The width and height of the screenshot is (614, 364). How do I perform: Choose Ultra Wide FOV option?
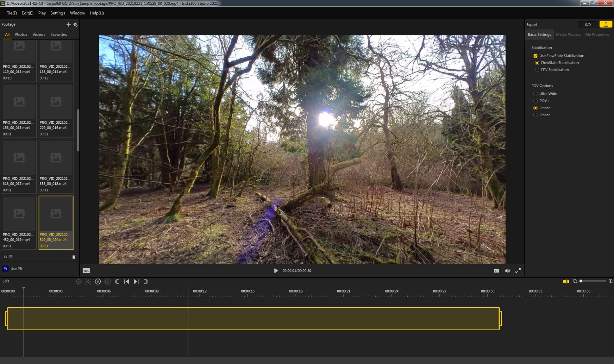click(535, 94)
